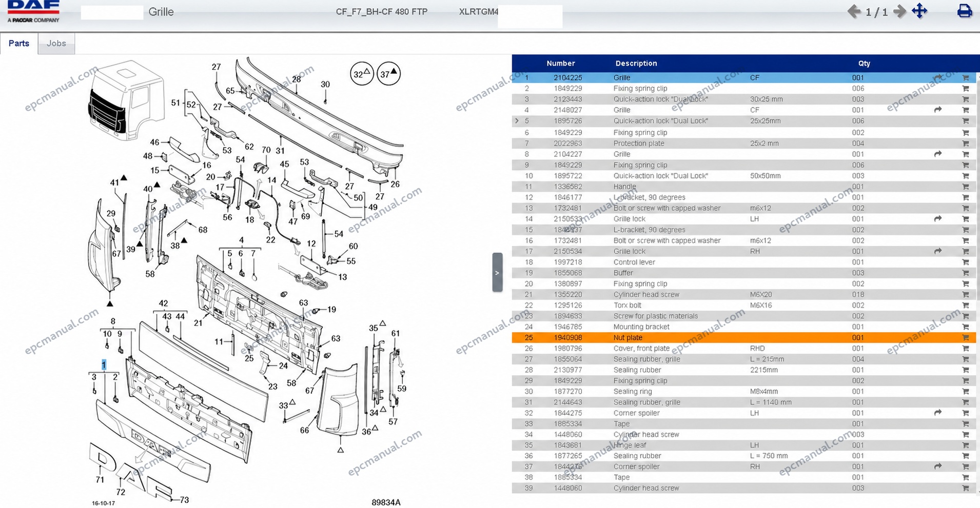The height and width of the screenshot is (508, 980).
Task: Add Corner spoiler RH 1844276 to cart
Action: [x=965, y=467]
